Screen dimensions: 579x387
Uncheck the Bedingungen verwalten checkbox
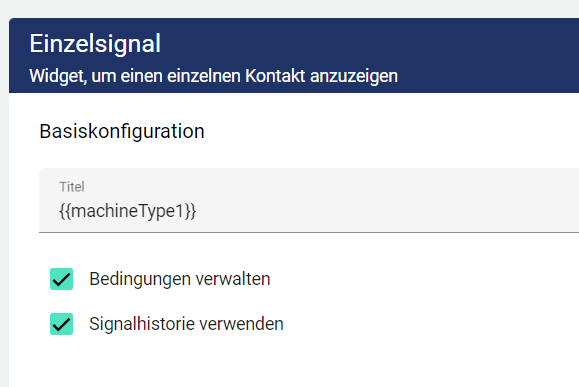[x=61, y=279]
